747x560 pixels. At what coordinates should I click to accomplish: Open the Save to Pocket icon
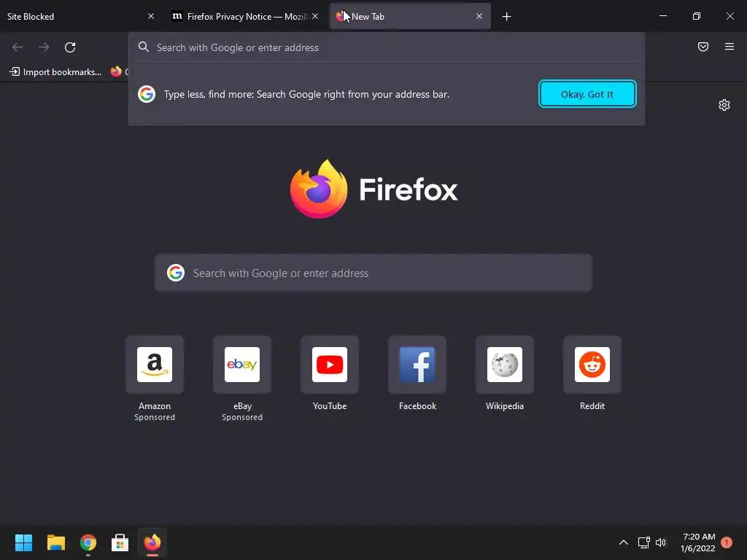click(703, 47)
